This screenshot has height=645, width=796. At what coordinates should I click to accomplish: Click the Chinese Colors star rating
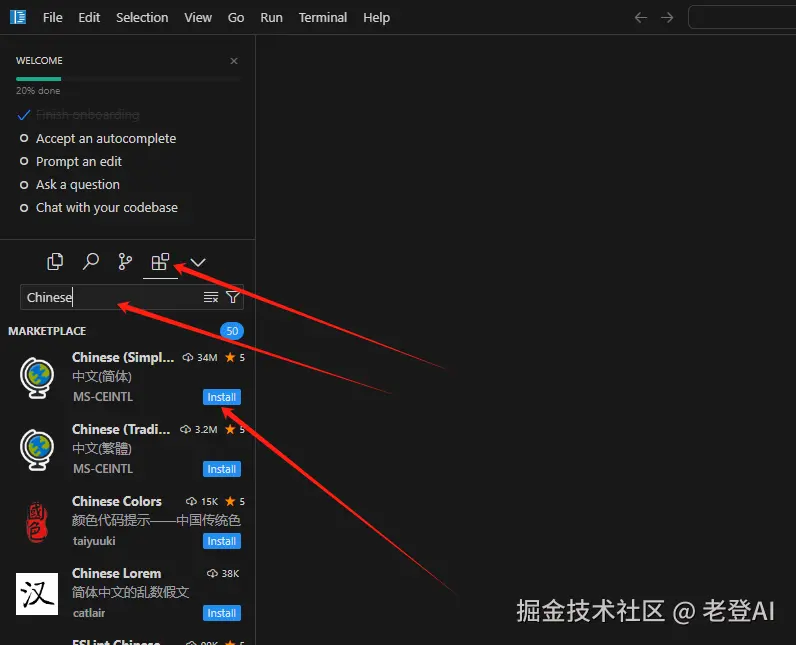coord(235,502)
